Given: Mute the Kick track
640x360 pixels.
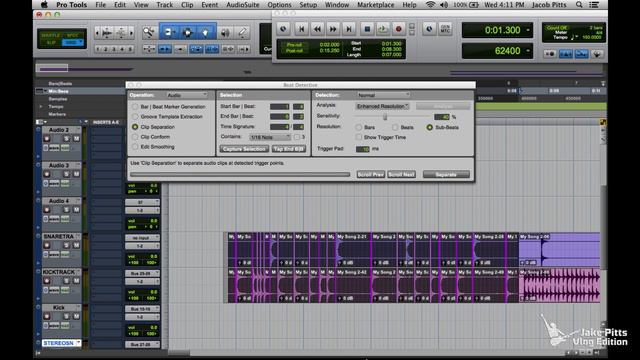Looking at the screenshot, I should (x=76, y=316).
